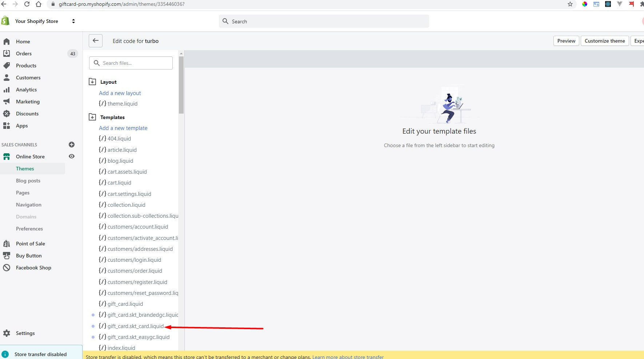Click the file list vertical scrollbar

click(x=181, y=85)
